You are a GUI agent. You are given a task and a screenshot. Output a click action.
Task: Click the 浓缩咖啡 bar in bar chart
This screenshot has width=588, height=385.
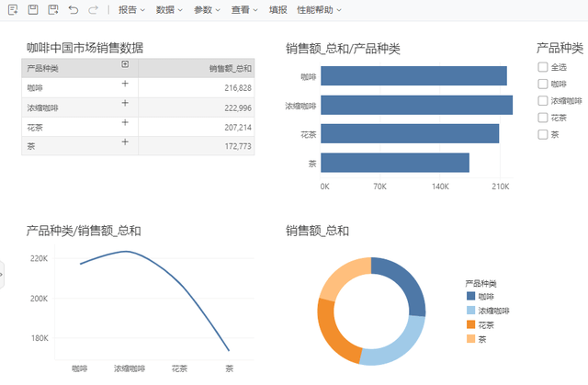[416, 106]
